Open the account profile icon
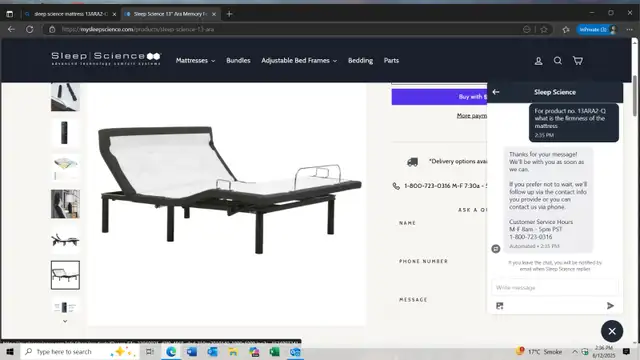The height and width of the screenshot is (360, 640). coord(538,61)
